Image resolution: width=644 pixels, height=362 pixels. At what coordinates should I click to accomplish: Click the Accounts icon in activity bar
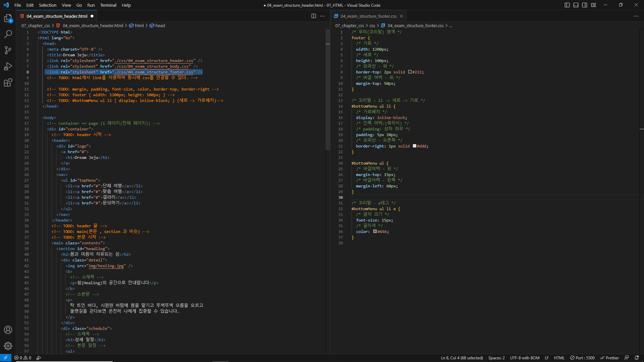(8, 330)
